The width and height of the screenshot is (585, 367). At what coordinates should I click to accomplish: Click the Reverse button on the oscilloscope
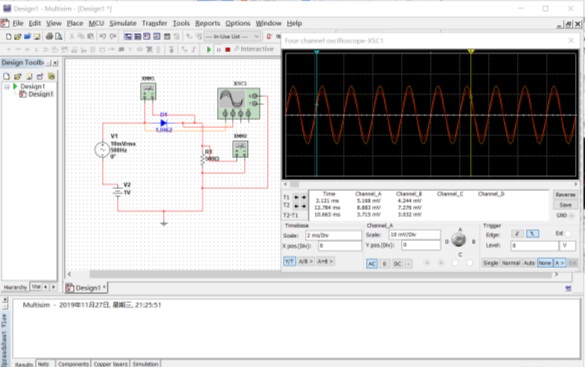tap(565, 195)
